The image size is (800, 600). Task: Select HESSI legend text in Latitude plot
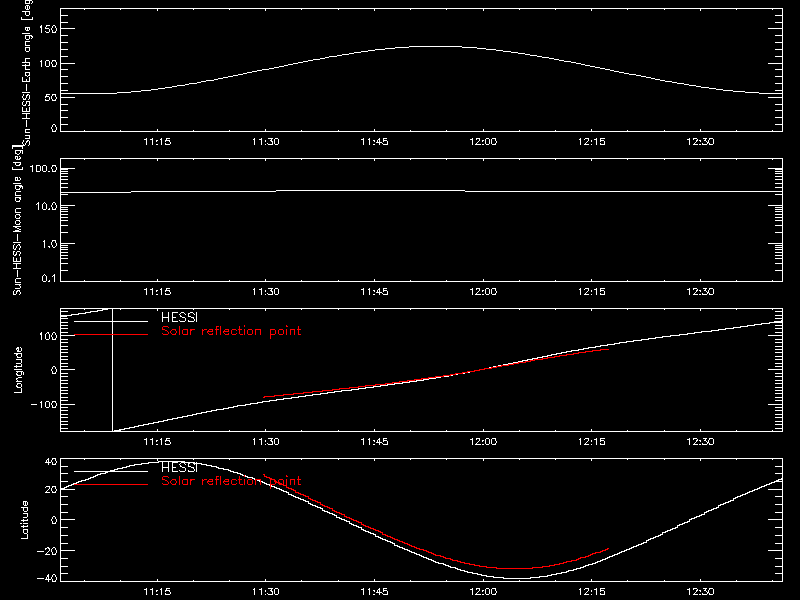(179, 467)
